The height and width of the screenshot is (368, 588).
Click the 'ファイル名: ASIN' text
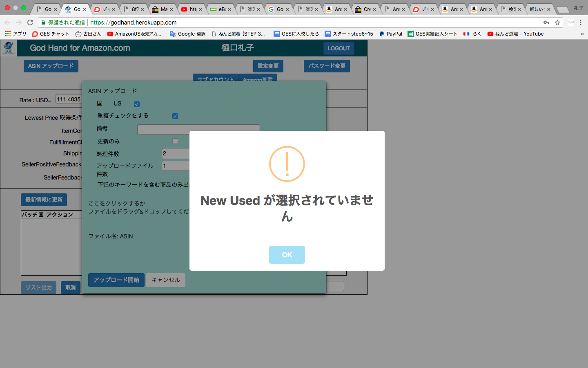click(x=111, y=236)
